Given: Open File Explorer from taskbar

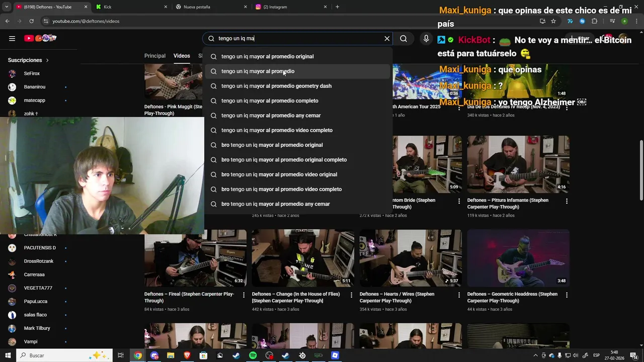Looking at the screenshot, I should 171,355.
